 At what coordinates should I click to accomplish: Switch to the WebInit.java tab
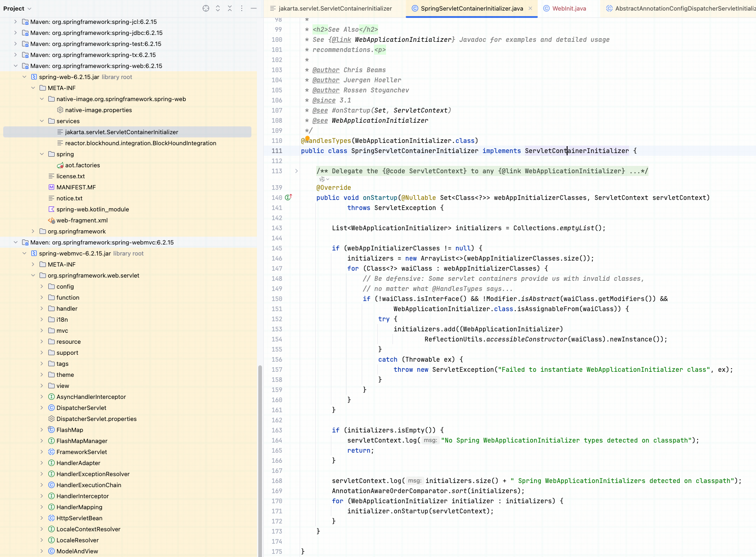(x=568, y=8)
